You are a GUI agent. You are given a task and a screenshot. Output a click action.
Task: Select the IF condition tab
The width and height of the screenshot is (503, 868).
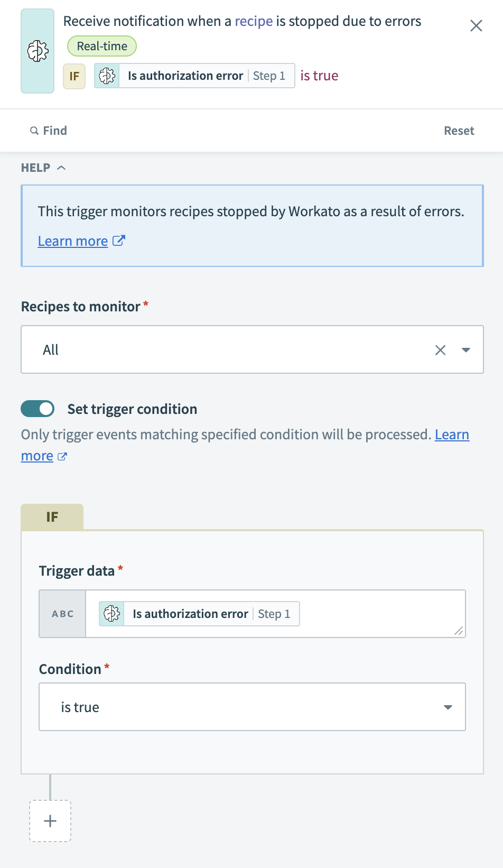point(52,517)
